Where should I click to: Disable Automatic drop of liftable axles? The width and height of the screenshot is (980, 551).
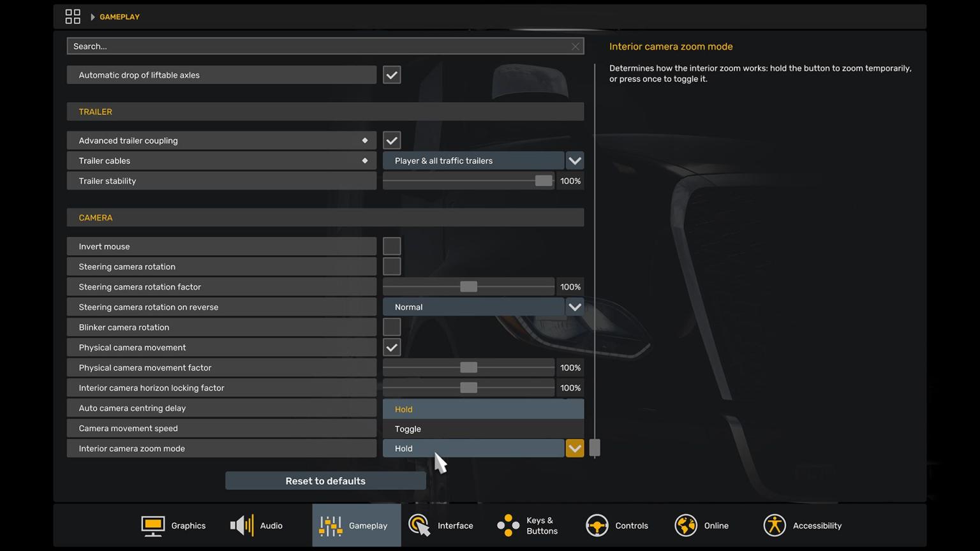(392, 75)
